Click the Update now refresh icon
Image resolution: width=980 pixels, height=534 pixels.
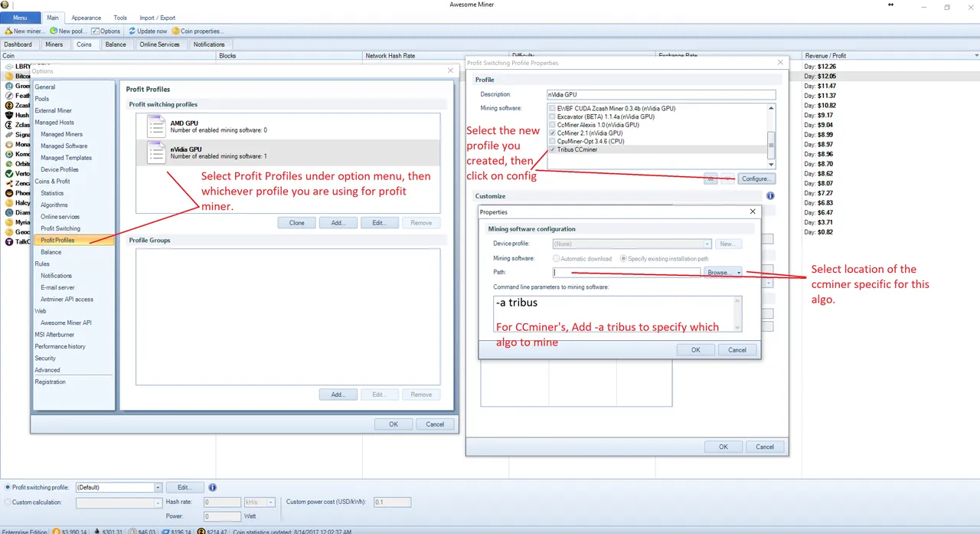(132, 31)
